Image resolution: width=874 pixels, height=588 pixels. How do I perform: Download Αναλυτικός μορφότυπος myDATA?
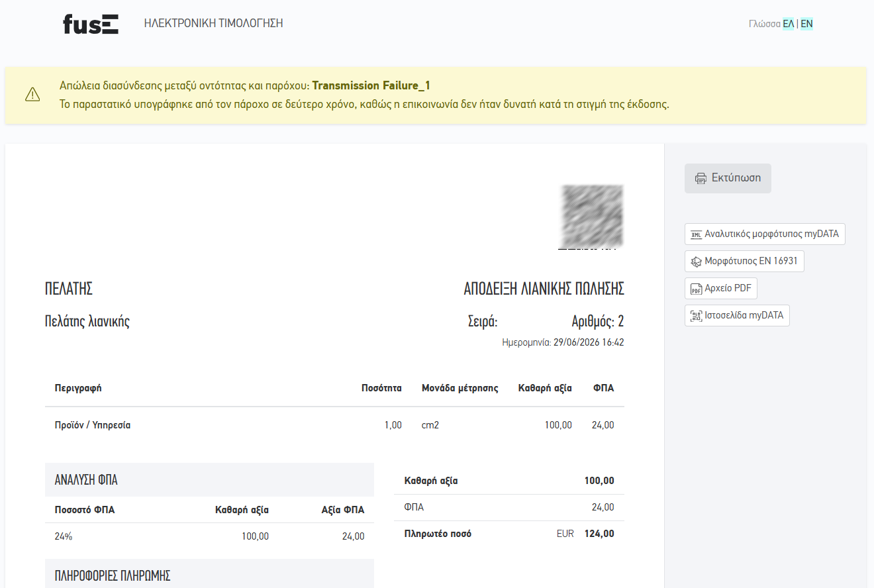tap(765, 234)
